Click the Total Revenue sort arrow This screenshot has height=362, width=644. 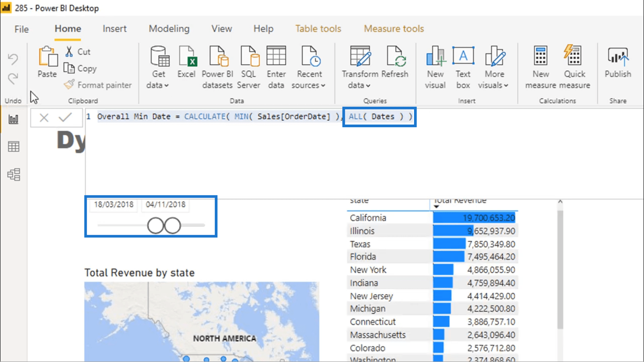(x=436, y=207)
